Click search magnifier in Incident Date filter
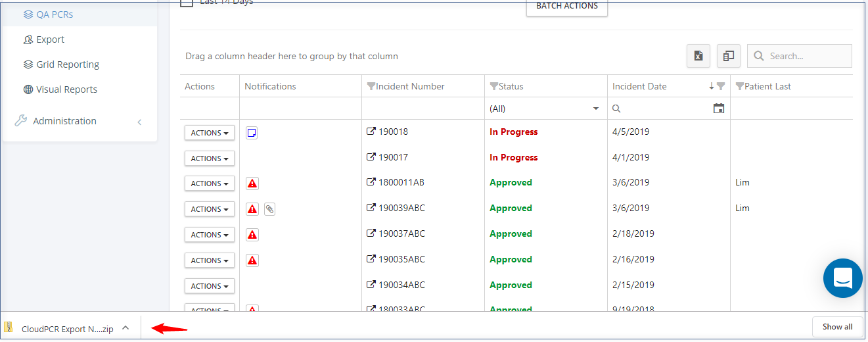 [x=616, y=109]
